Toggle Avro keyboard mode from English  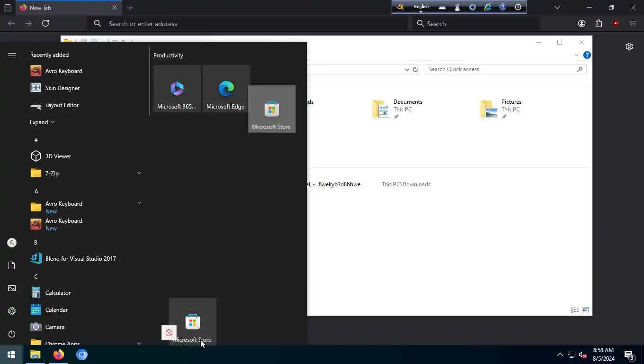(421, 7)
